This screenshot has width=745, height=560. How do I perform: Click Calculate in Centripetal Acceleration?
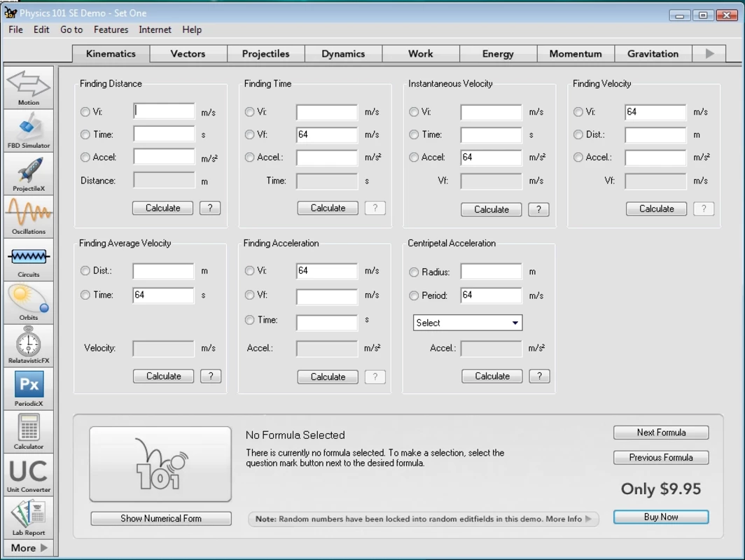[492, 376]
